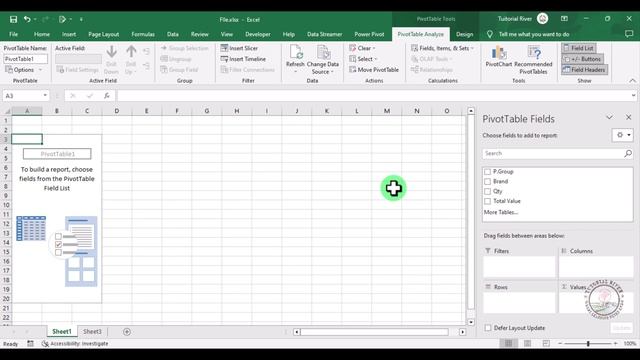
Task: Enable Defer Layout Update
Action: 488,328
